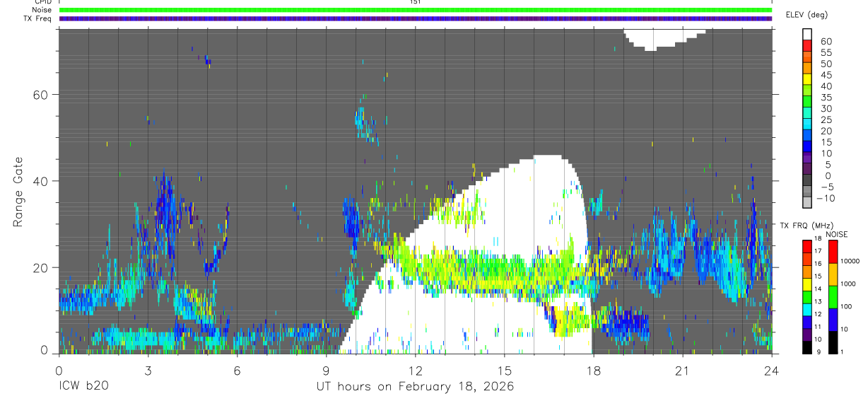This screenshot has height=401, width=868.
Task: Click the light gray bottom segment of ELEV color bar
Action: pos(807,202)
